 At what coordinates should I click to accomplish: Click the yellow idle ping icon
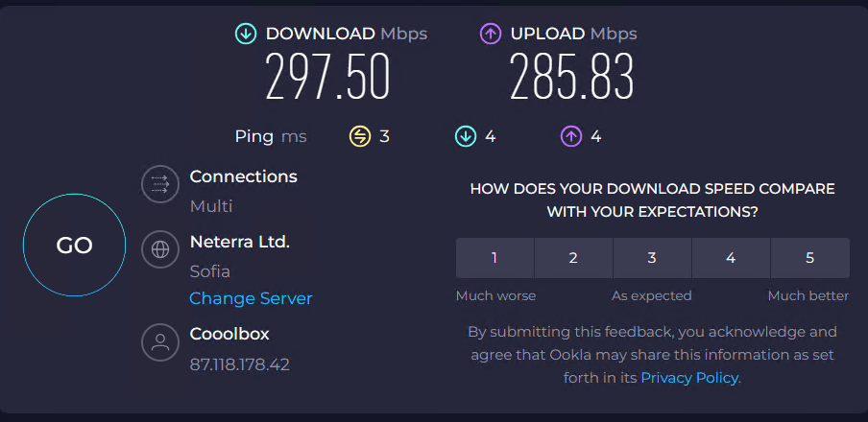pyautogui.click(x=359, y=136)
